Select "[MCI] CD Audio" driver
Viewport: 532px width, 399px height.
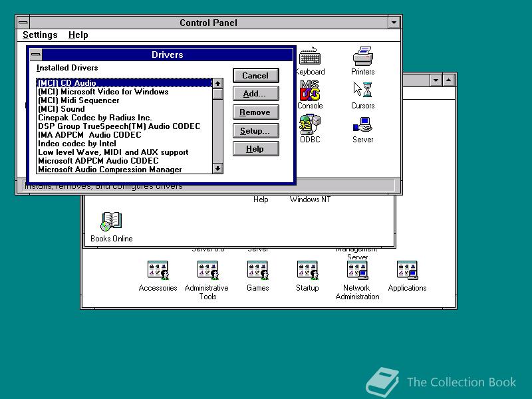pyautogui.click(x=124, y=82)
